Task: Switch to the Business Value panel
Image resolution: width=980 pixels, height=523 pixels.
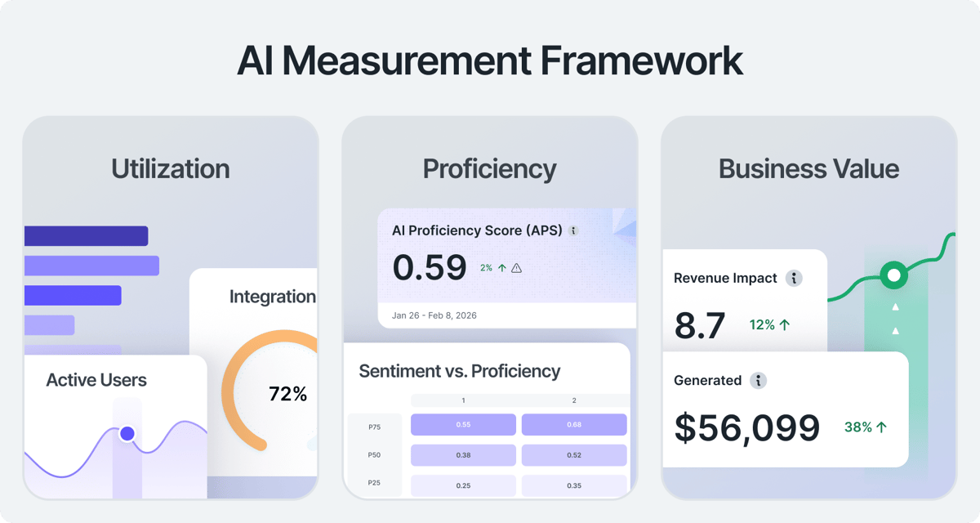Action: tap(808, 168)
